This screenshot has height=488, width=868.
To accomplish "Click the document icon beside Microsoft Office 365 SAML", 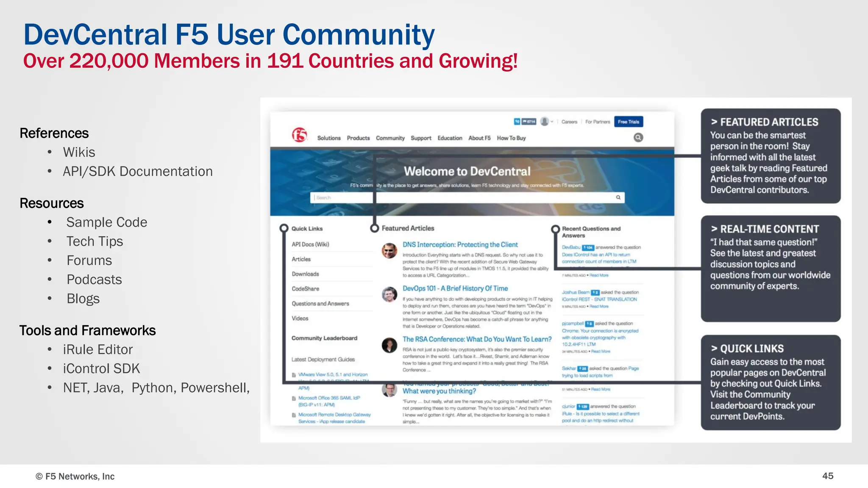I will pos(294,398).
